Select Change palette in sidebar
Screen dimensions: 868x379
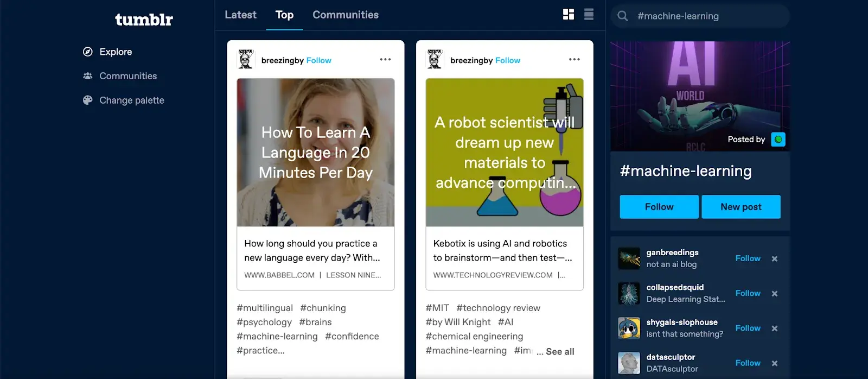(x=132, y=100)
